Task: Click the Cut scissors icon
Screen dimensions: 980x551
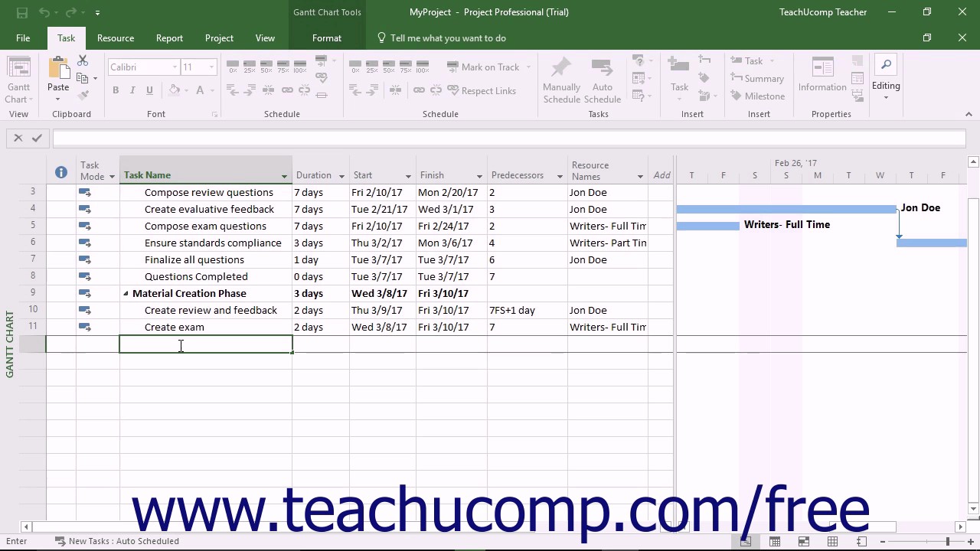Action: click(83, 61)
